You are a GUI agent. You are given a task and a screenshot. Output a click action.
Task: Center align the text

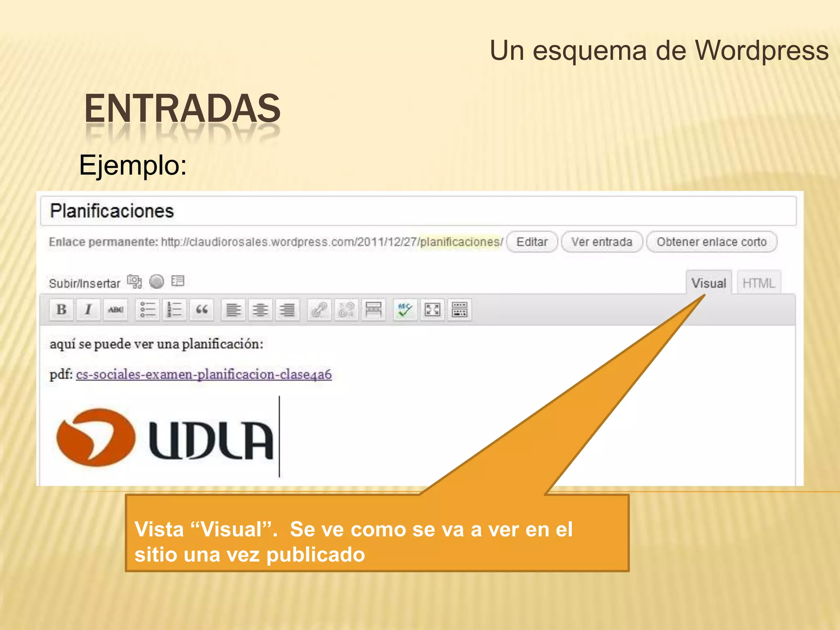[x=260, y=309]
